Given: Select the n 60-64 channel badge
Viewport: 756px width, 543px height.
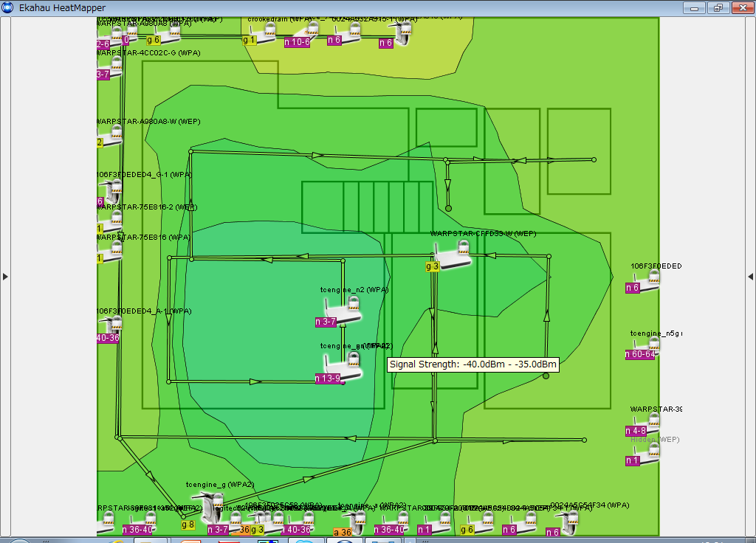Looking at the screenshot, I should (640, 355).
